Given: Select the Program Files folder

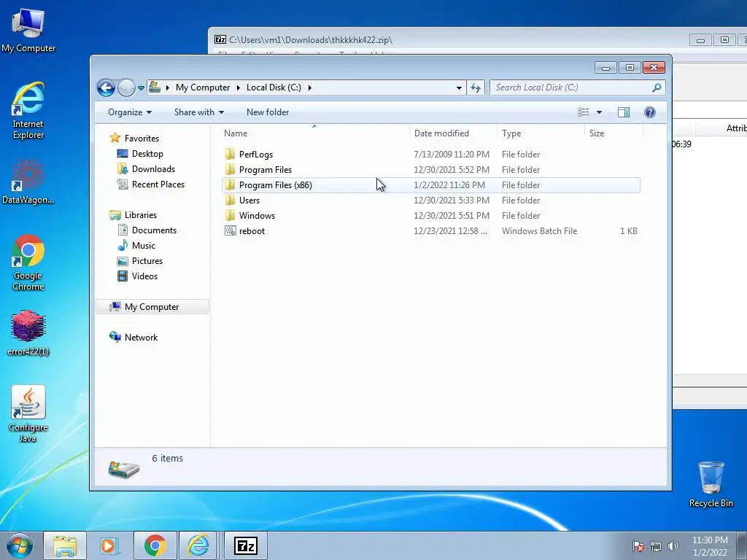Looking at the screenshot, I should point(431,169).
